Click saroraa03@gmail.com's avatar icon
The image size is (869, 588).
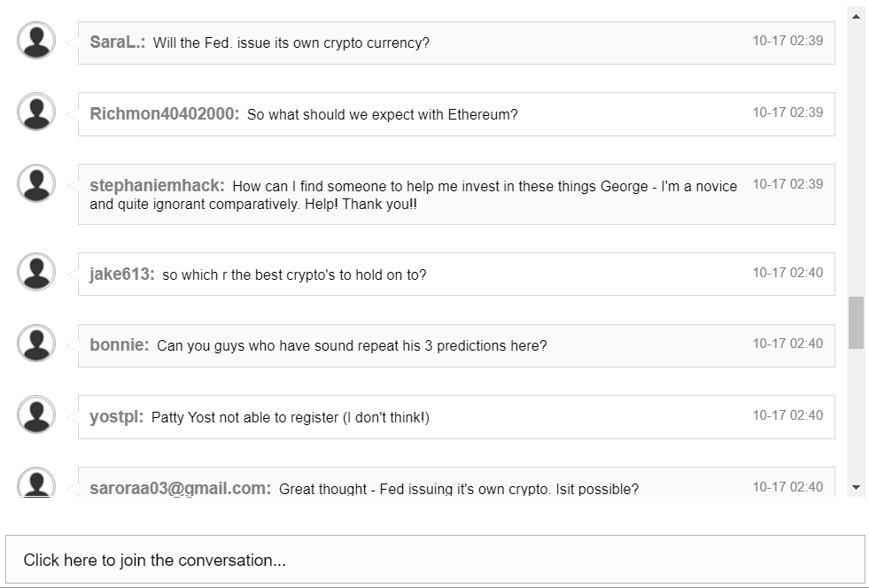point(36,484)
